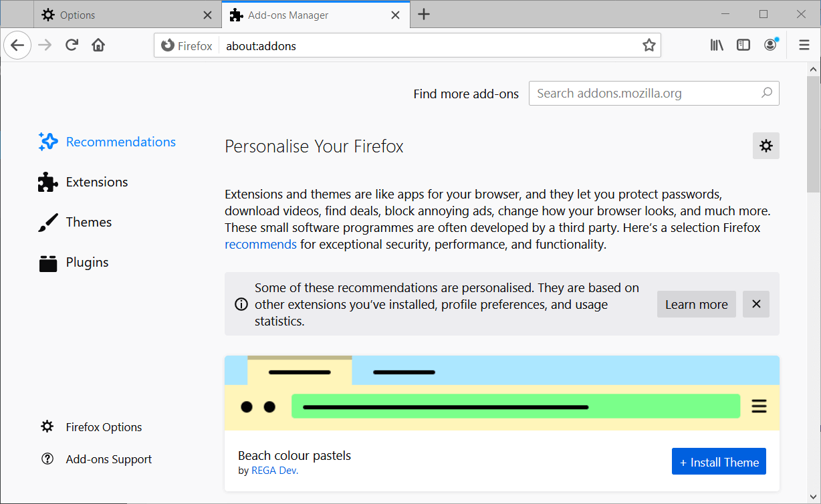Open the Themes category
Screen dimensions: 821x504
pos(75,222)
